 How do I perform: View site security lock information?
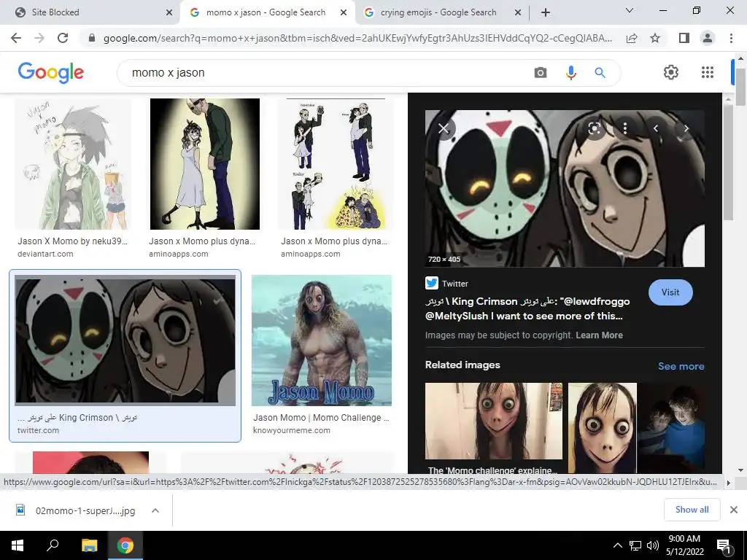click(x=92, y=38)
